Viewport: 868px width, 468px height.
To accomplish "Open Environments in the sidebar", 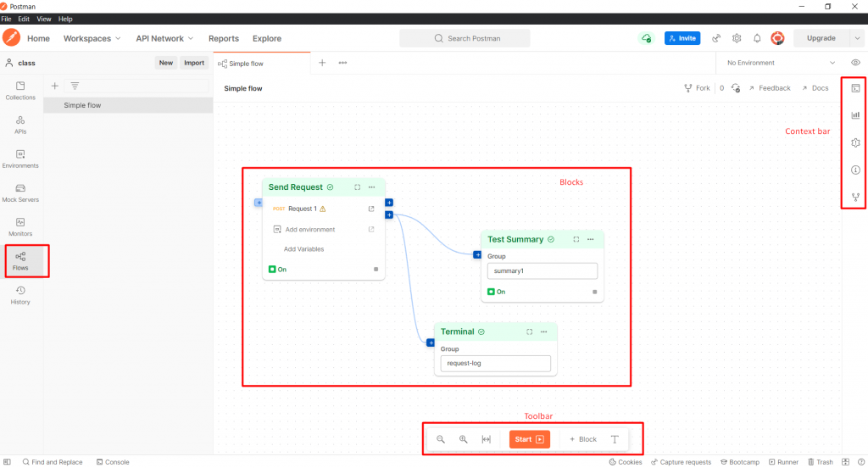I will (20, 159).
